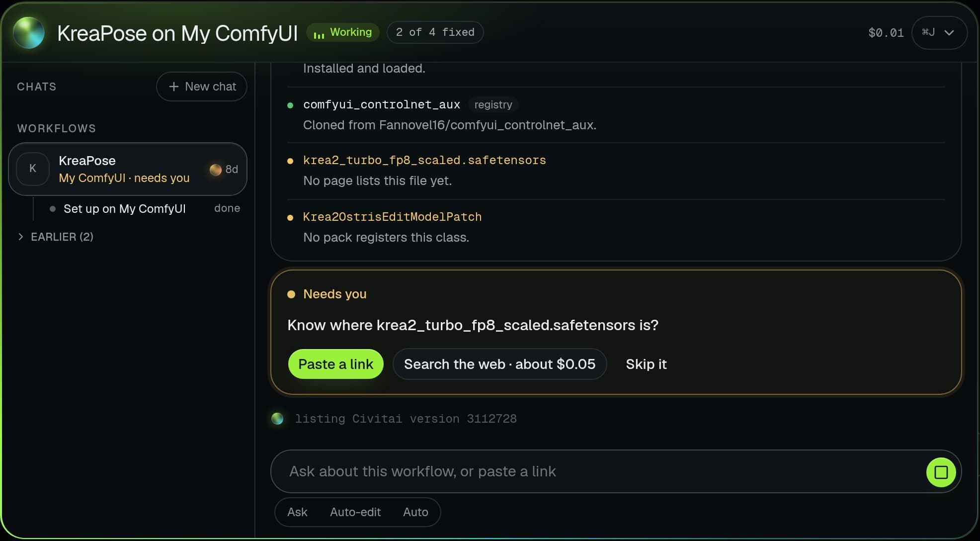
Task: Click Cloned from Fannovel16/comfyui_controlnet_aux text
Action: click(x=449, y=125)
